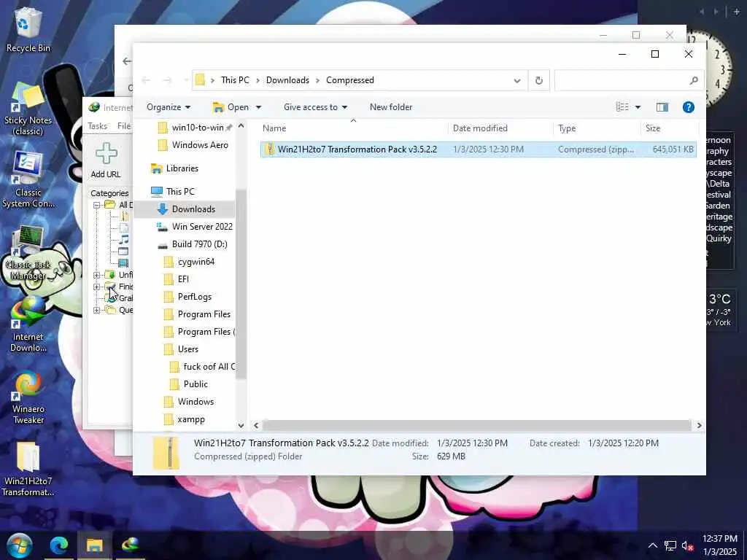Viewport: 747px width, 560px height.
Task: Click Internet Download Manager taskbar icon
Action: click(130, 545)
